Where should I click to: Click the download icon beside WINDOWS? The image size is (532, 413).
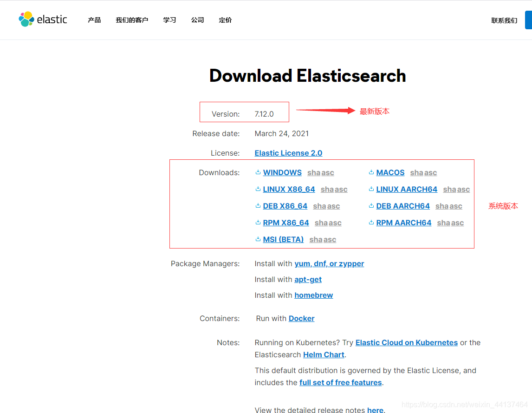(x=258, y=172)
